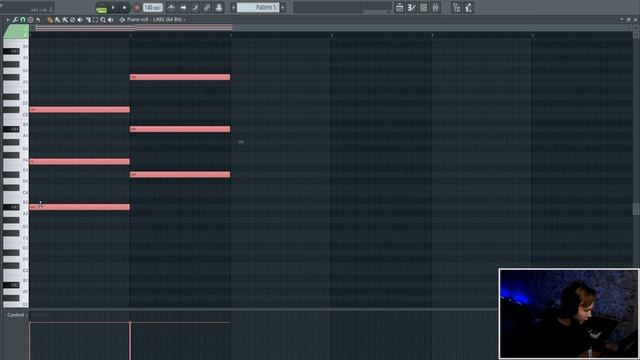
Task: Open the target channel selector icon
Action: point(122,20)
